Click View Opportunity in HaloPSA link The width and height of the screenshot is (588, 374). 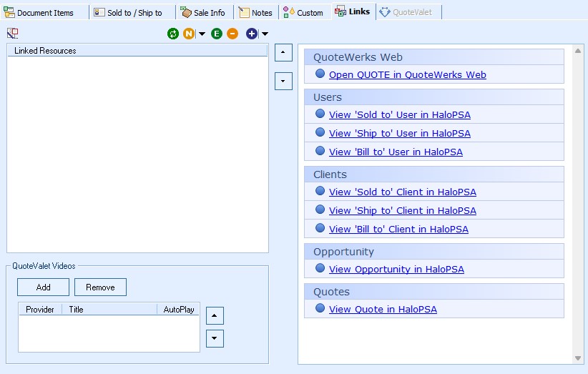(396, 270)
